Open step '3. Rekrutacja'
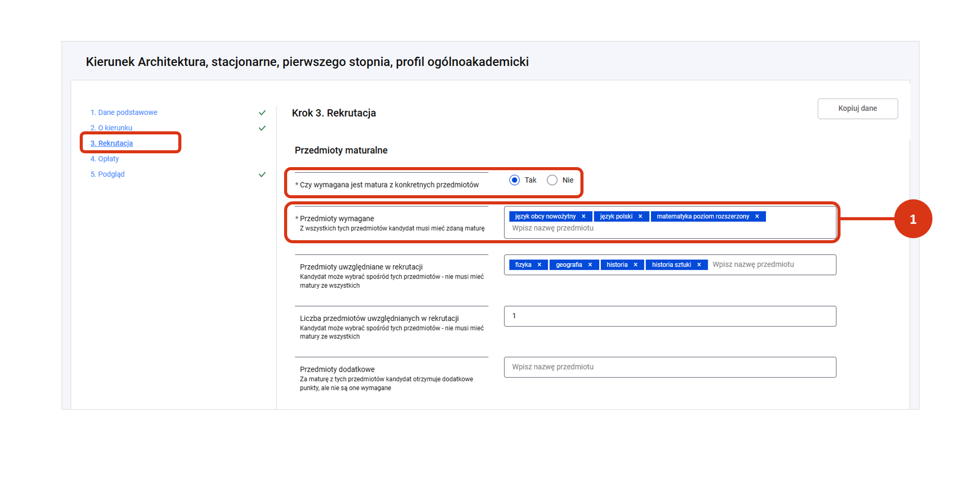The width and height of the screenshot is (980, 486). click(111, 144)
